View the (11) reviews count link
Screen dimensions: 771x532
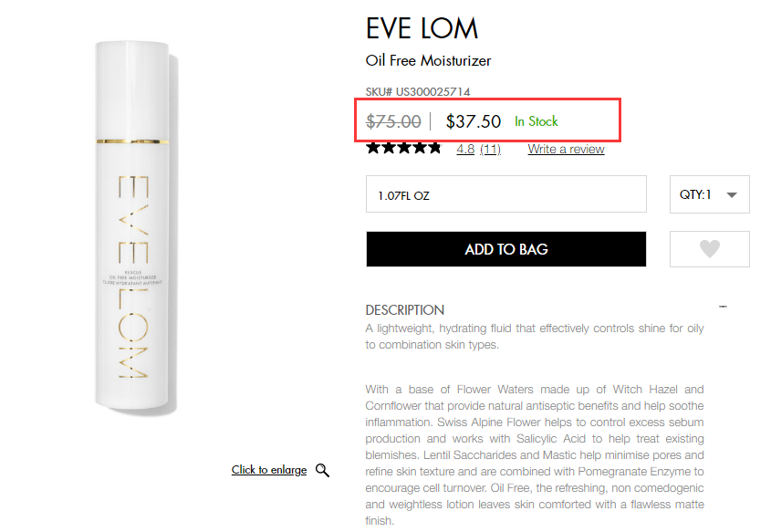point(490,149)
